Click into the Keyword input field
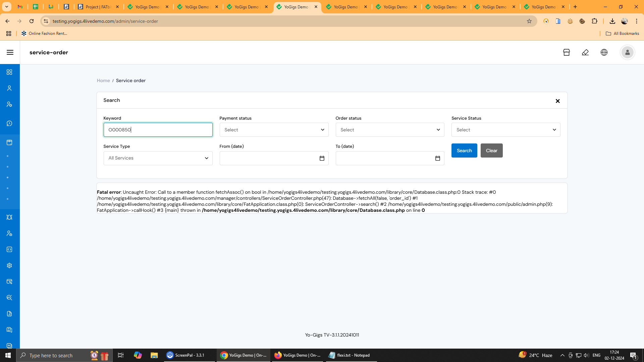The width and height of the screenshot is (644, 362). coord(158,130)
